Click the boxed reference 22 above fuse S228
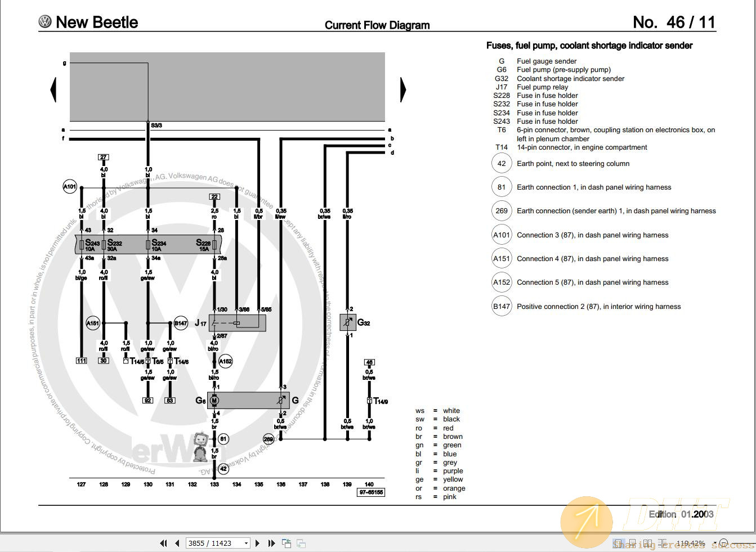Screen dimensions: 756x552 pos(214,196)
